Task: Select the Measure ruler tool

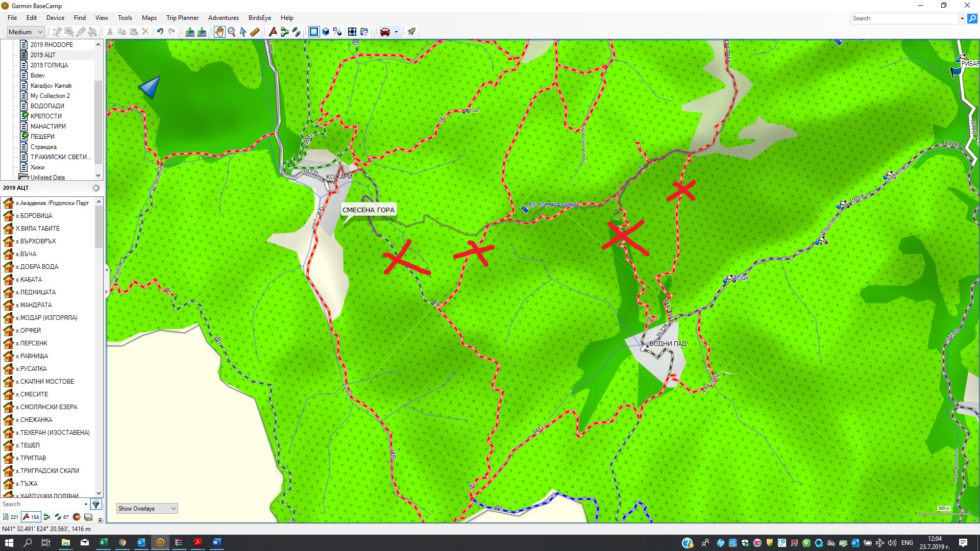Action: click(x=255, y=32)
